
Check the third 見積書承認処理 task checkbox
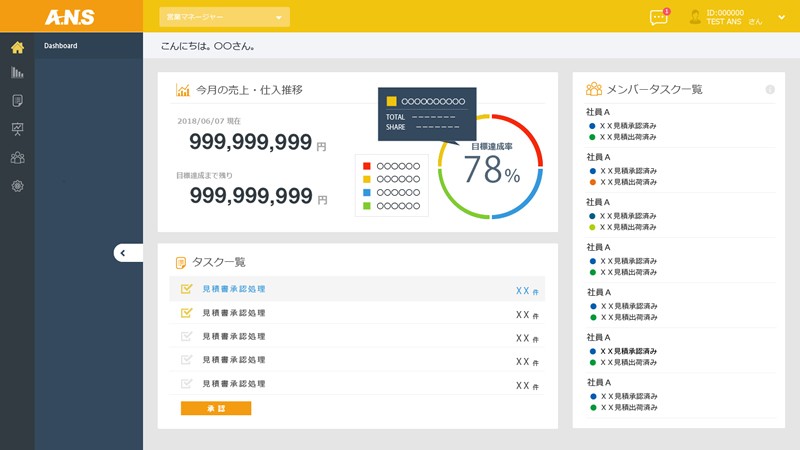coord(186,336)
